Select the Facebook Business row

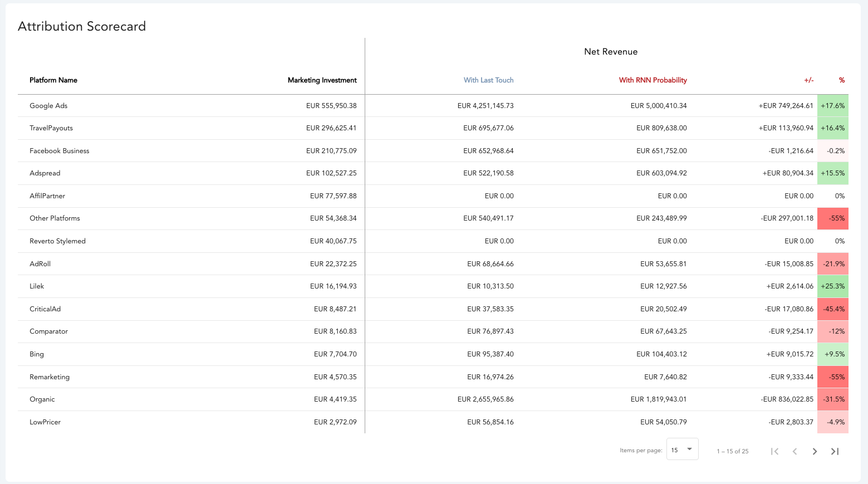[433, 151]
